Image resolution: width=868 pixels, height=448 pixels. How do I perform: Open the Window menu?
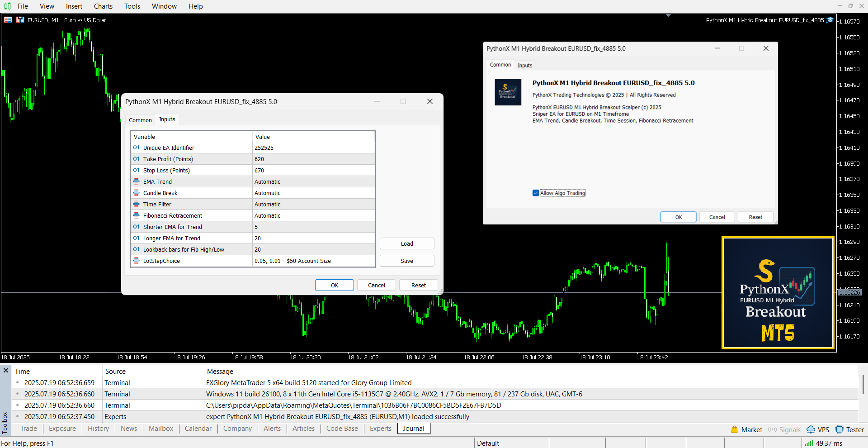click(164, 6)
